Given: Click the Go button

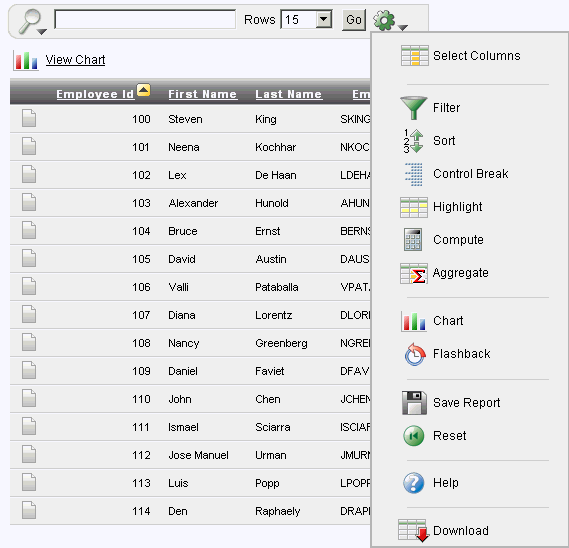Looking at the screenshot, I should coord(354,20).
